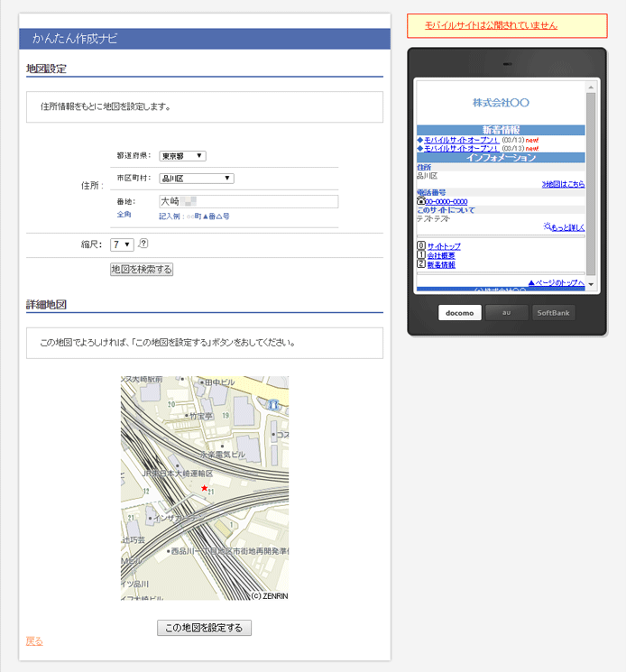
Task: Switch preview to SoftBank carrier
Action: click(552, 313)
